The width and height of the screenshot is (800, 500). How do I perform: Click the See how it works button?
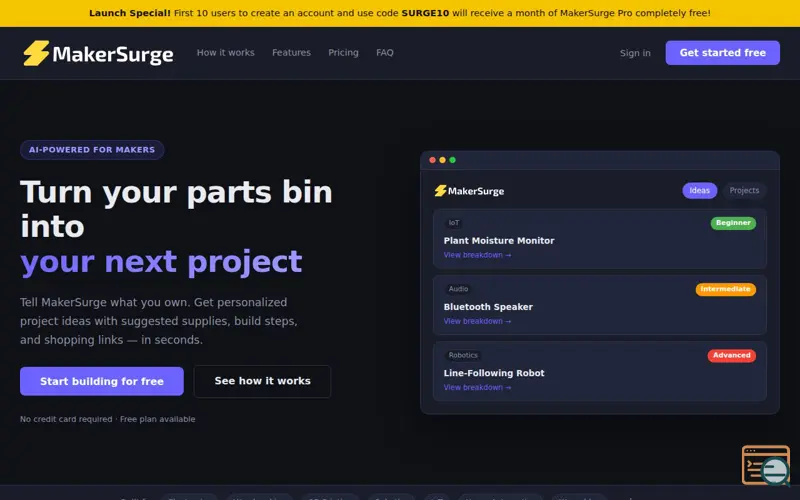point(262,381)
